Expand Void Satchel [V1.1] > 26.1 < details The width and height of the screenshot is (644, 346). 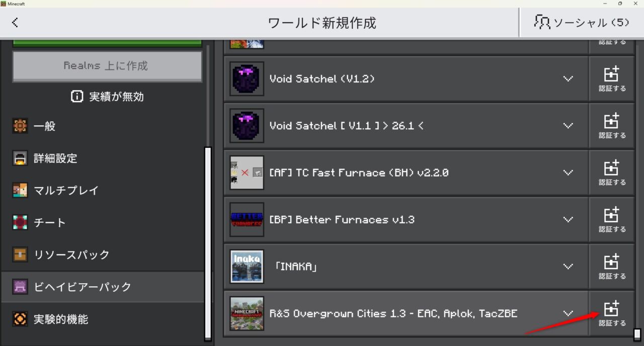coord(568,126)
